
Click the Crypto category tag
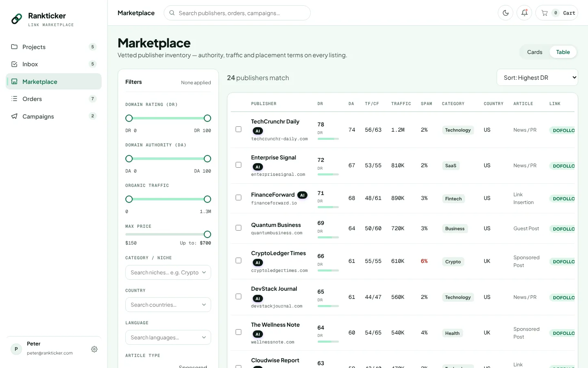tap(453, 262)
